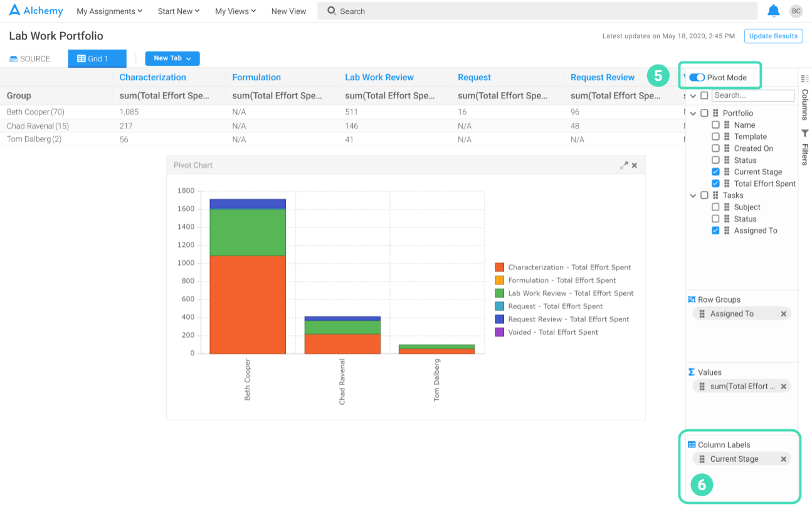This screenshot has width=812, height=507.
Task: Click drag handle of Created On item
Action: pos(727,149)
